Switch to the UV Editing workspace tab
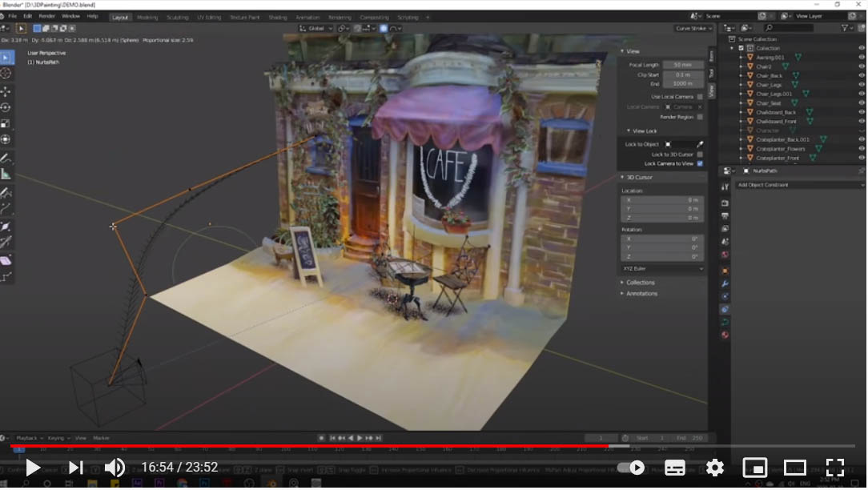Screen dimensions: 868x490 pyautogui.click(x=209, y=17)
